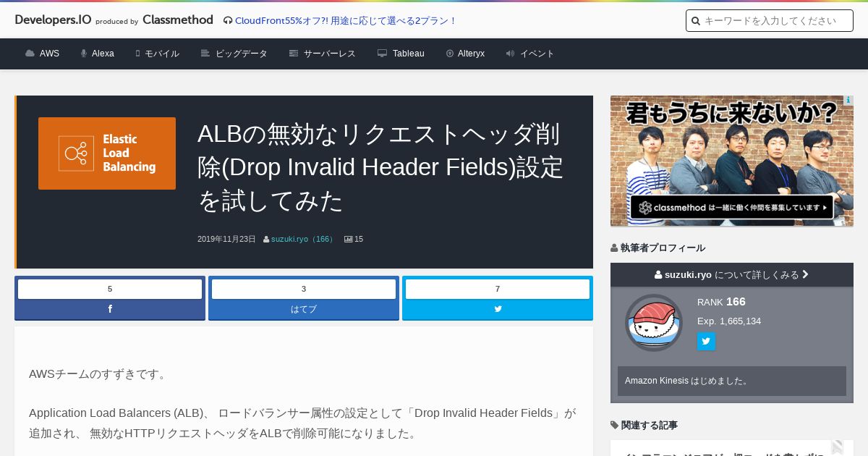This screenshot has height=456, width=868.
Task: Click the Hatena bookmark count 3
Action: pyautogui.click(x=304, y=289)
